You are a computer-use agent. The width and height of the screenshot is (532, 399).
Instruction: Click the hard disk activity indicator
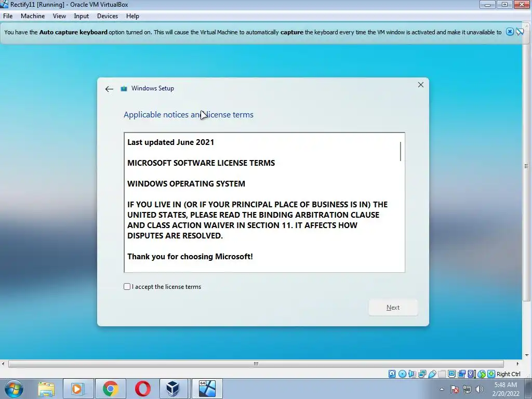(x=392, y=374)
